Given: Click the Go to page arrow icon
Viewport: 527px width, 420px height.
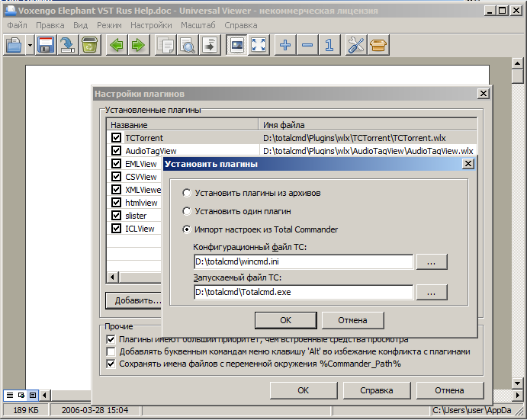Looking at the screenshot, I should click(x=210, y=45).
